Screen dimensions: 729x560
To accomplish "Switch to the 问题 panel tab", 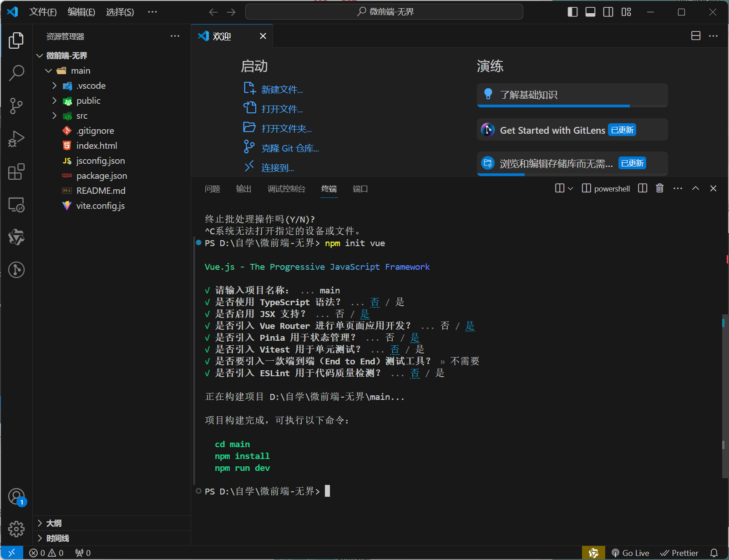I will click(x=213, y=189).
